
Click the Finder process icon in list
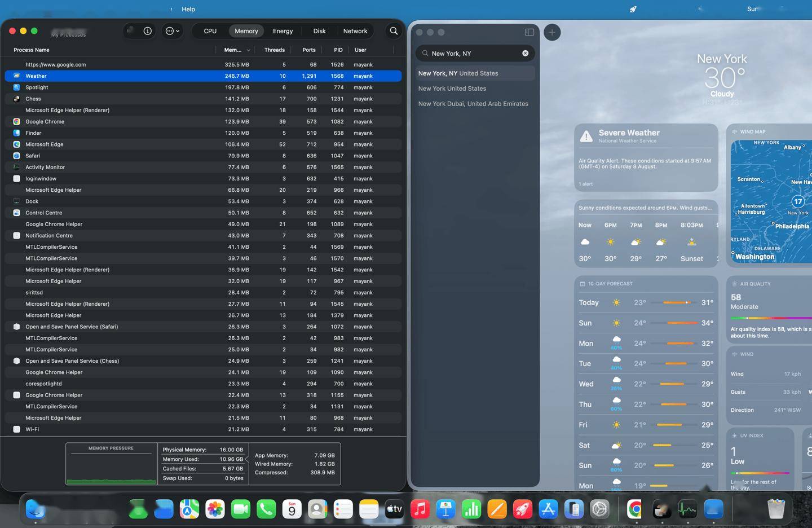[x=16, y=133]
